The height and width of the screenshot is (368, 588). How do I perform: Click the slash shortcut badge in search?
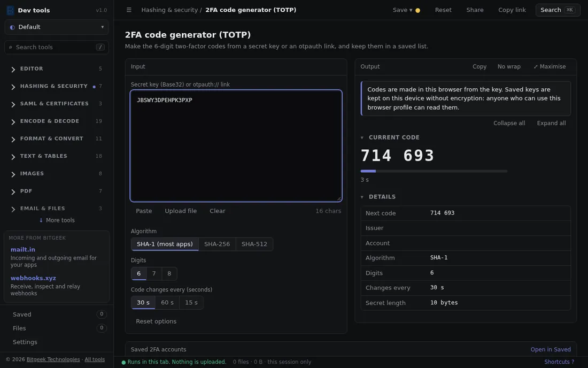[100, 47]
